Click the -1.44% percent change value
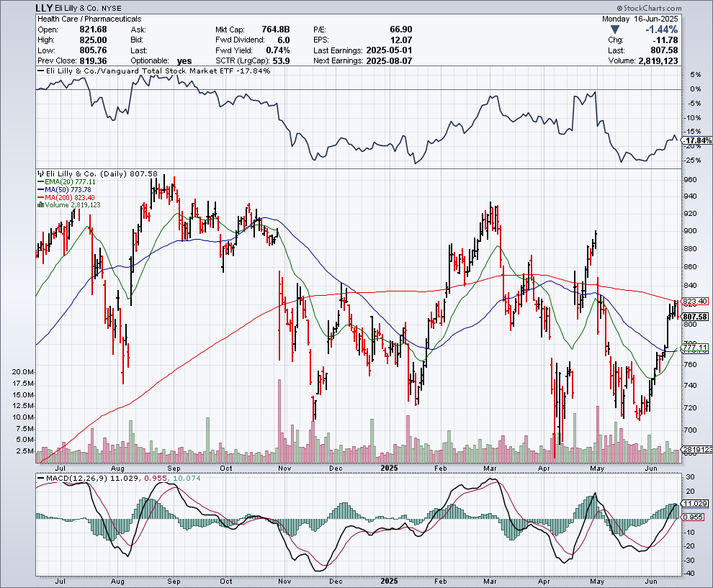 coord(662,30)
